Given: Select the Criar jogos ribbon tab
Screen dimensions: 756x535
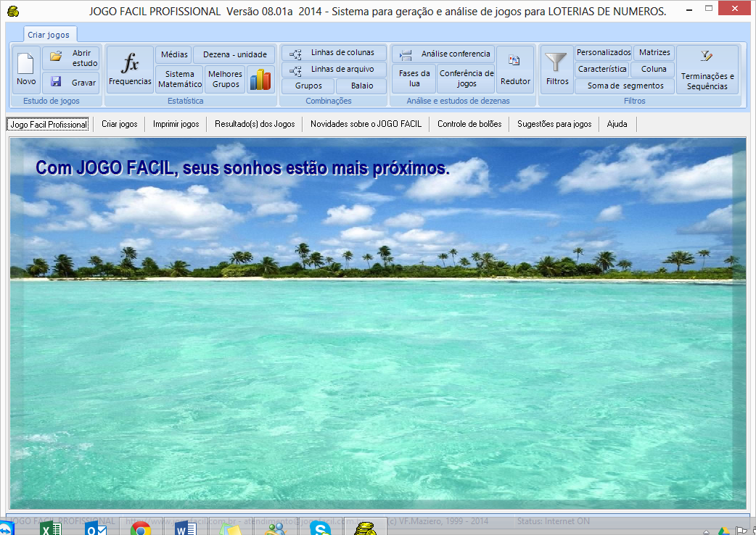Looking at the screenshot, I should [49, 35].
